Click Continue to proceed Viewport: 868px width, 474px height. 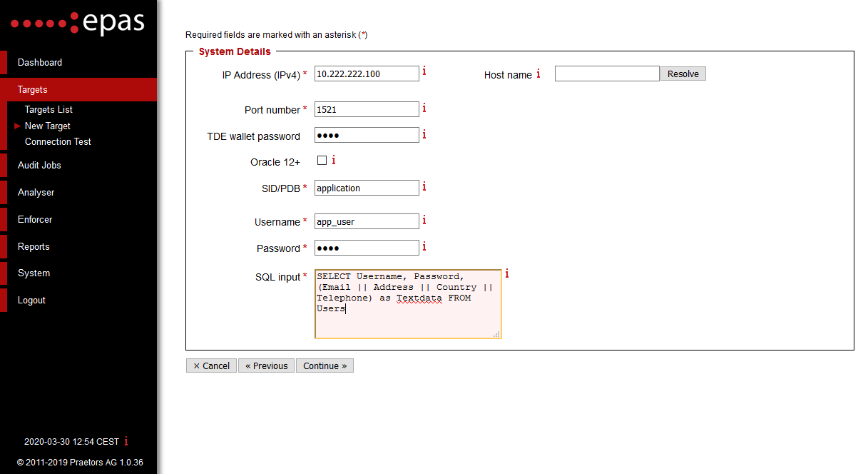(325, 365)
